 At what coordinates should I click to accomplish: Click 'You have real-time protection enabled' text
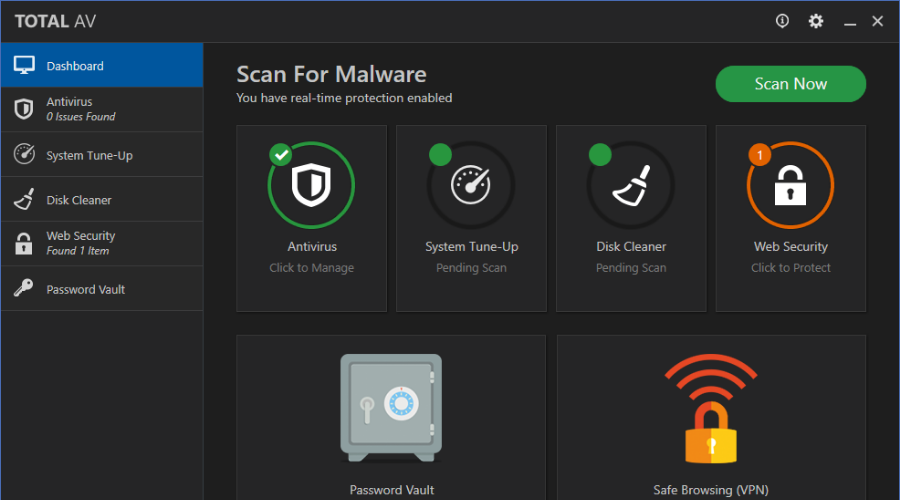pos(344,98)
